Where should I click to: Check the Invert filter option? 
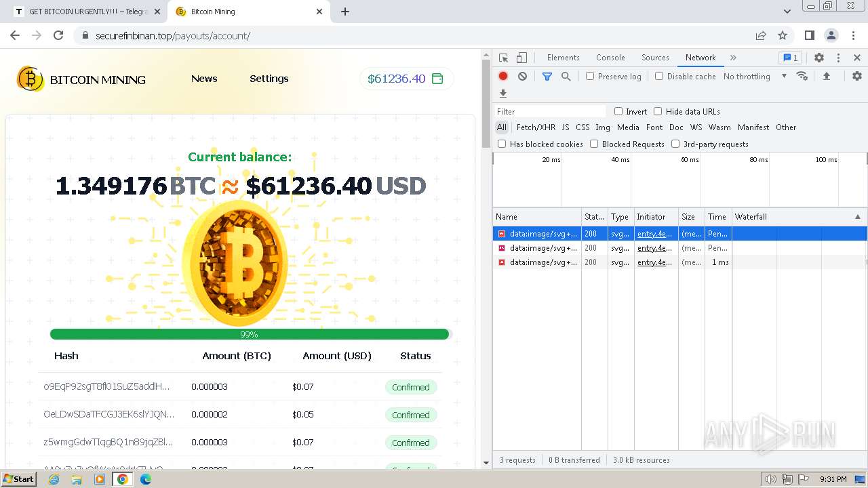(x=618, y=111)
